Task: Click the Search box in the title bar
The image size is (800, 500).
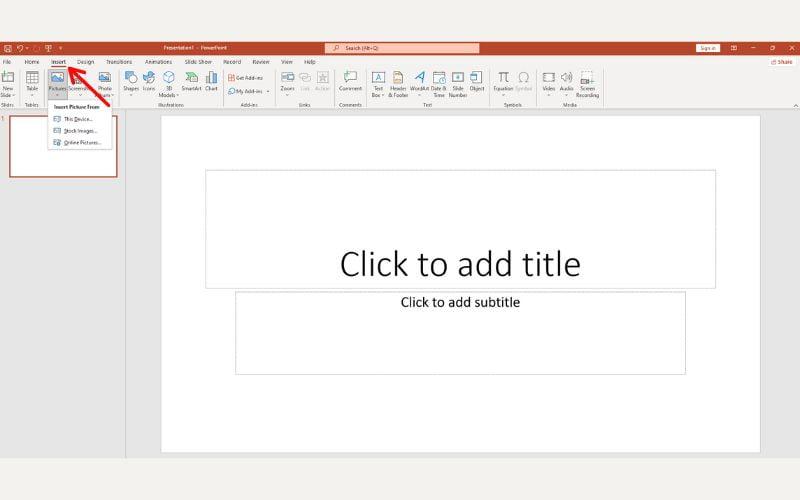Action: [x=402, y=48]
